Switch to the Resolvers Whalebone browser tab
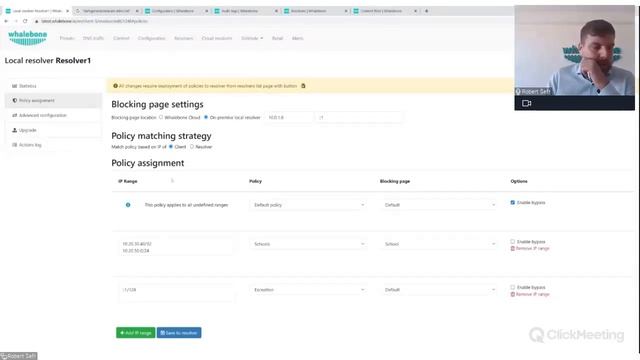640x360 pixels. [x=315, y=11]
